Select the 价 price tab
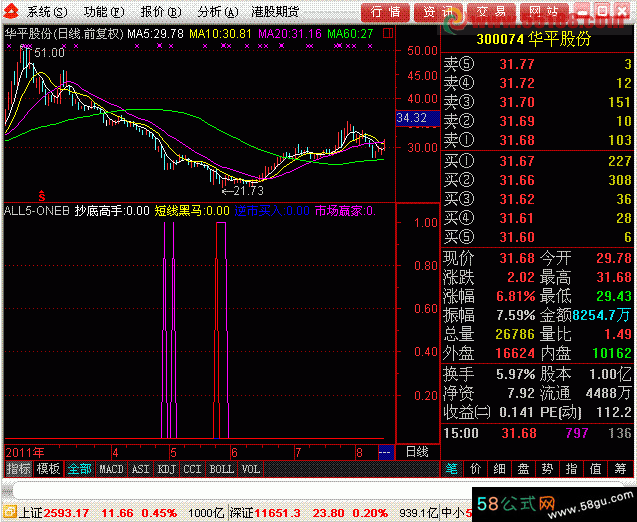Image resolution: width=637 pixels, height=522 pixels. pos(476,469)
